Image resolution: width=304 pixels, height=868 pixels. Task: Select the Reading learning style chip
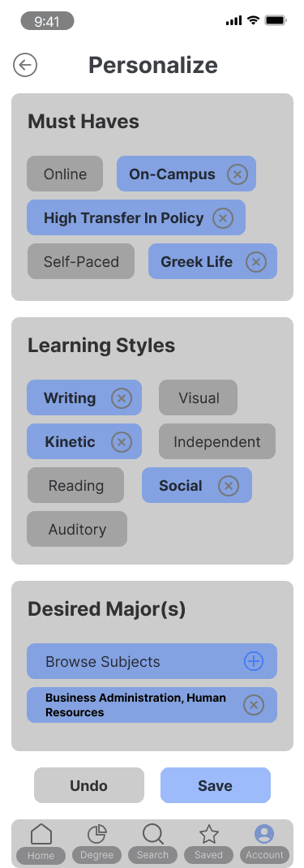pos(75,485)
